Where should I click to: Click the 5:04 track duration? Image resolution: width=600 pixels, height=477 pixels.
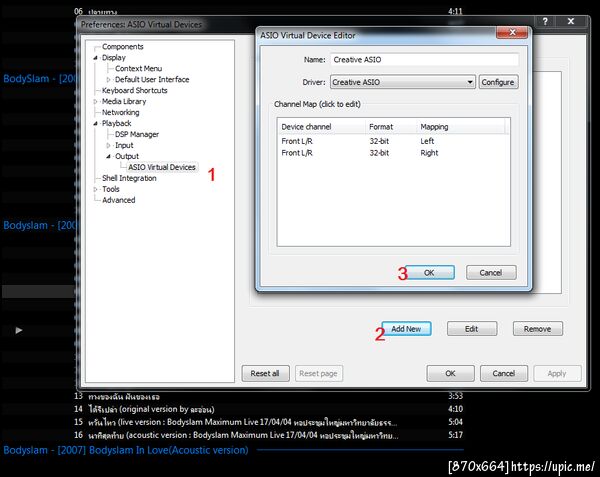(455, 422)
